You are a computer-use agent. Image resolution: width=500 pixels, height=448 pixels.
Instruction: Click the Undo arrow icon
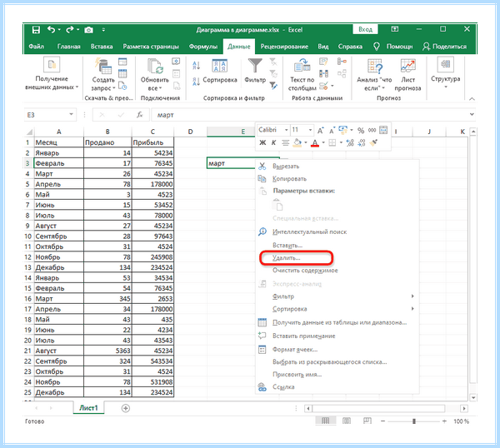pos(51,30)
